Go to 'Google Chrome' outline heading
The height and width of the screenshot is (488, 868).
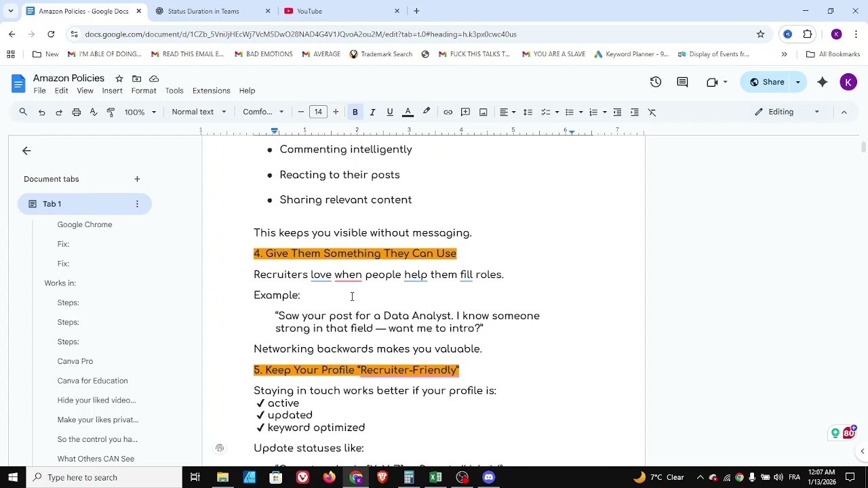click(x=85, y=224)
